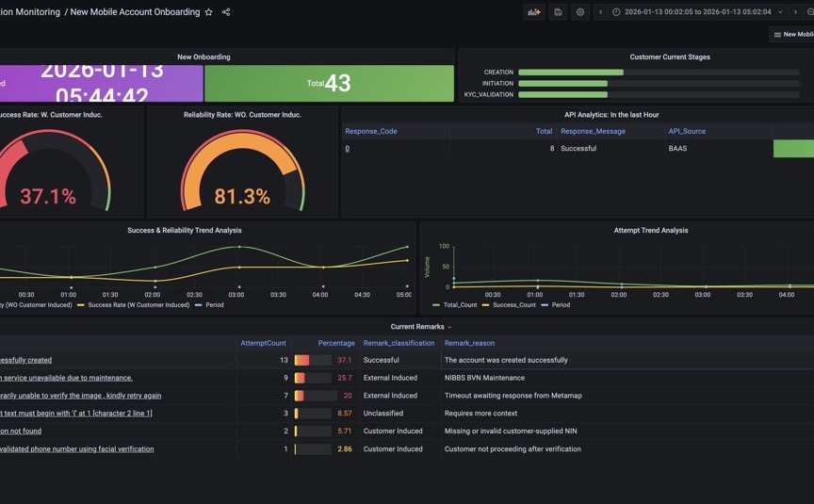Select the 'BAAS' API source cell

pyautogui.click(x=677, y=149)
